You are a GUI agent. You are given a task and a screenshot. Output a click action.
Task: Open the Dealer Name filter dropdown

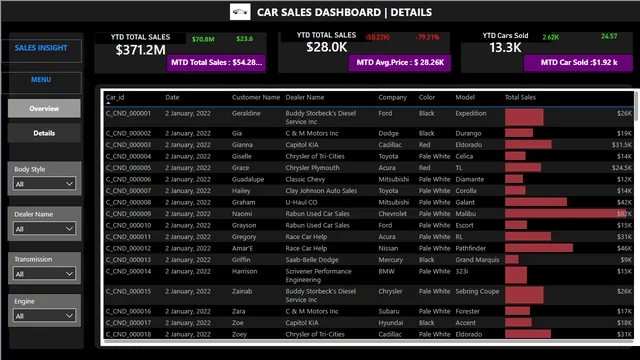44,229
